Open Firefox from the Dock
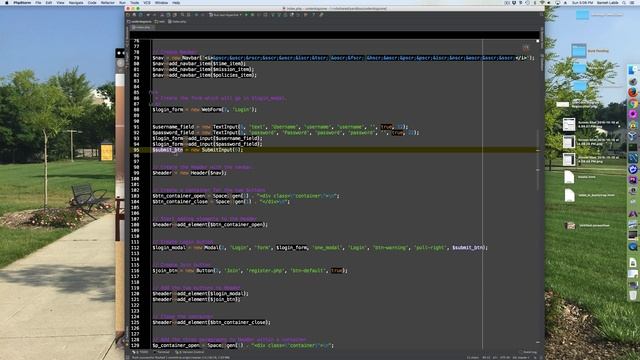 (x=633, y=92)
